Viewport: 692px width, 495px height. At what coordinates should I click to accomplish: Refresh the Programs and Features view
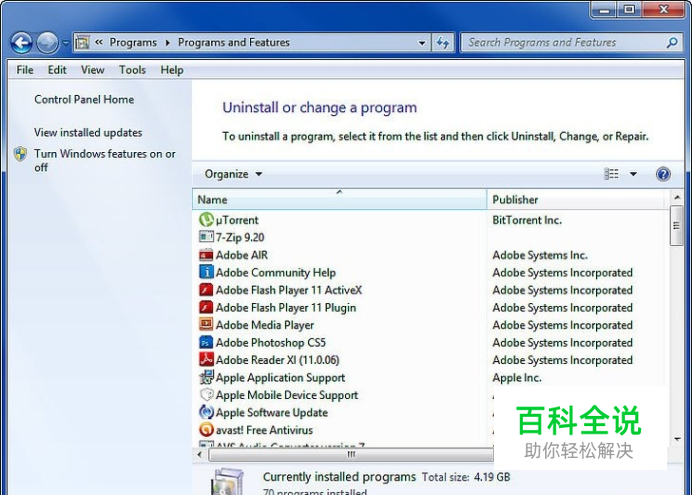tap(443, 43)
